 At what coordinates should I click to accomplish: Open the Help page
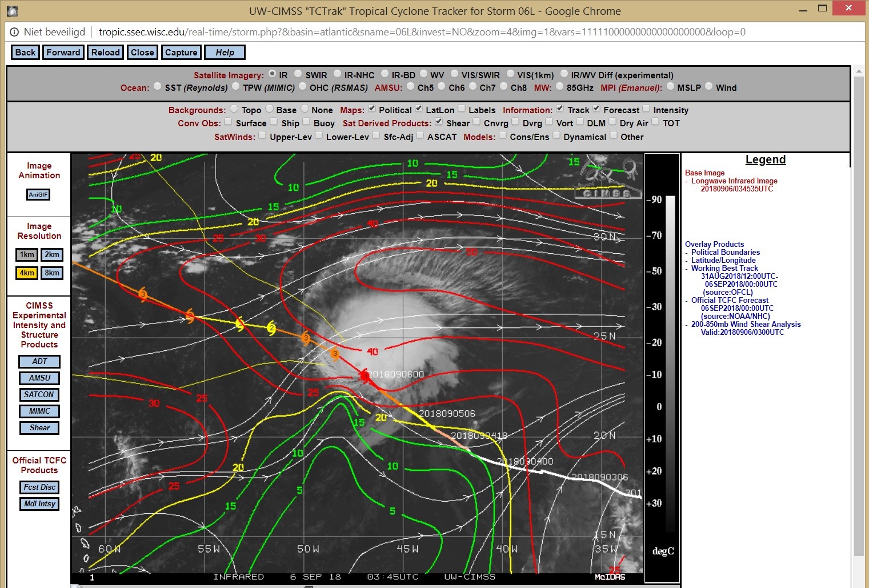coord(225,53)
